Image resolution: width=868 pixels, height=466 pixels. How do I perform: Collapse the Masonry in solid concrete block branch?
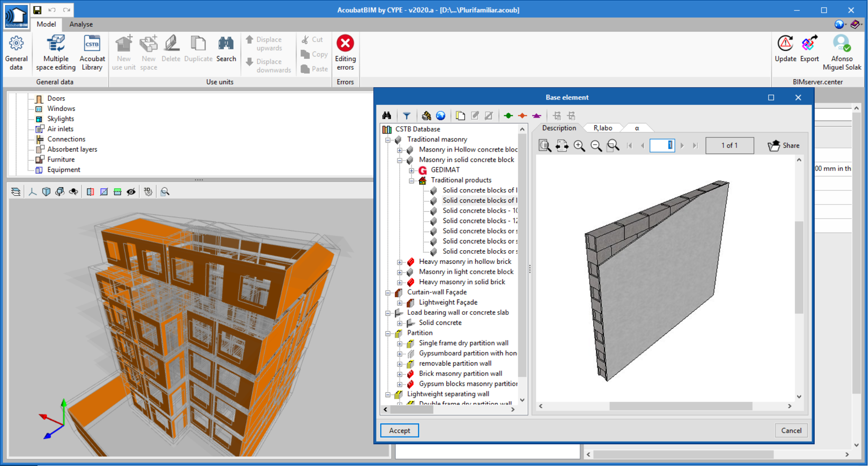(x=400, y=160)
